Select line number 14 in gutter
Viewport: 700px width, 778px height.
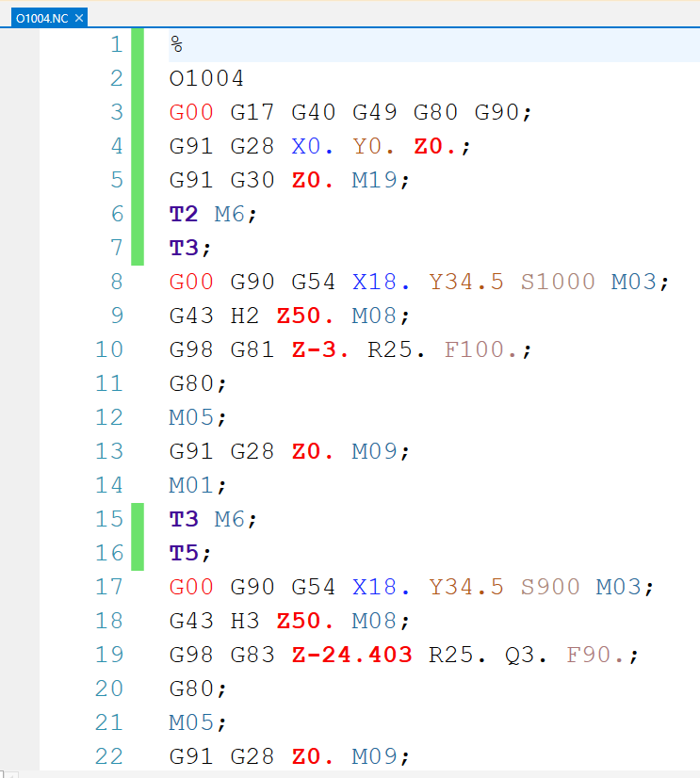(x=109, y=485)
